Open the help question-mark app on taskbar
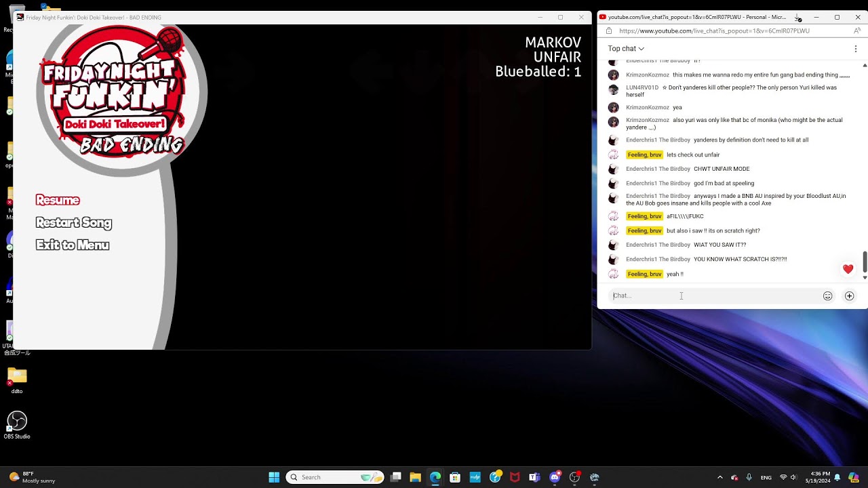868x488 pixels. click(x=496, y=477)
